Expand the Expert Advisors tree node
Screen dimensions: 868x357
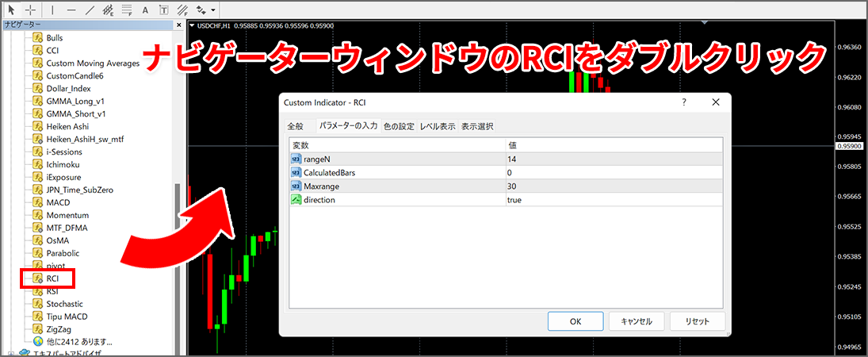(10, 352)
